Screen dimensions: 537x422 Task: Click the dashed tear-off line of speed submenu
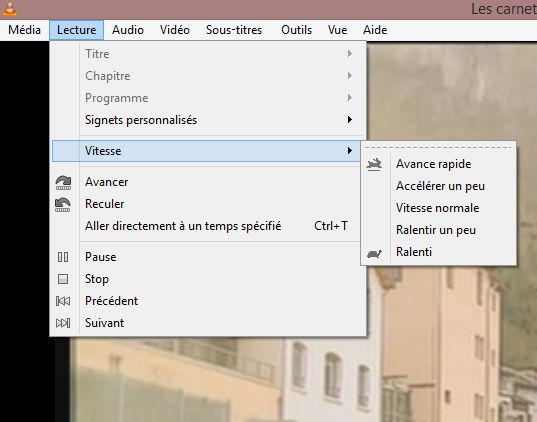pyautogui.click(x=438, y=147)
